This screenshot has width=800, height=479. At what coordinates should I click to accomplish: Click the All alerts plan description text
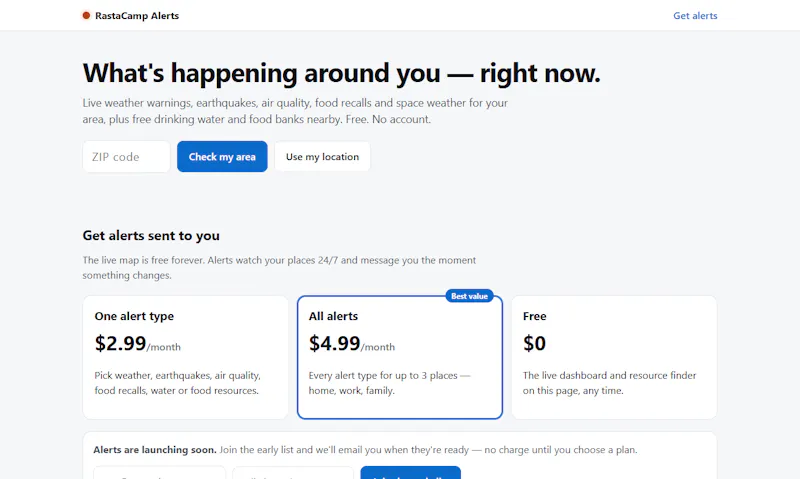click(x=390, y=383)
